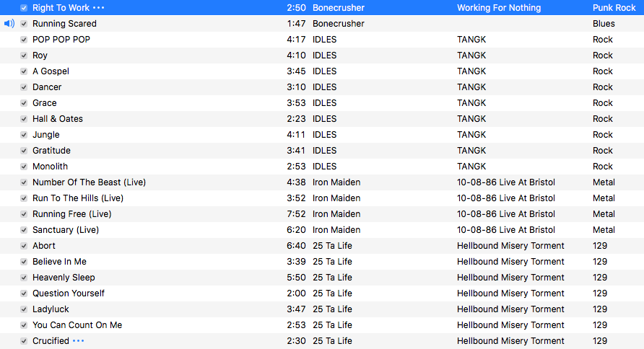
Task: Select the song Gratitude
Action: [51, 151]
